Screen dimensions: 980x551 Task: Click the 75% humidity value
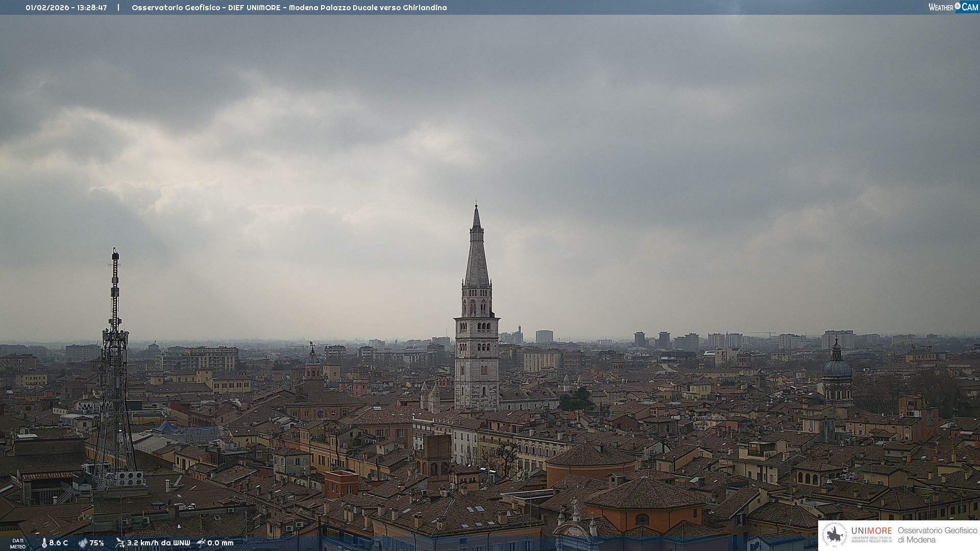[96, 543]
